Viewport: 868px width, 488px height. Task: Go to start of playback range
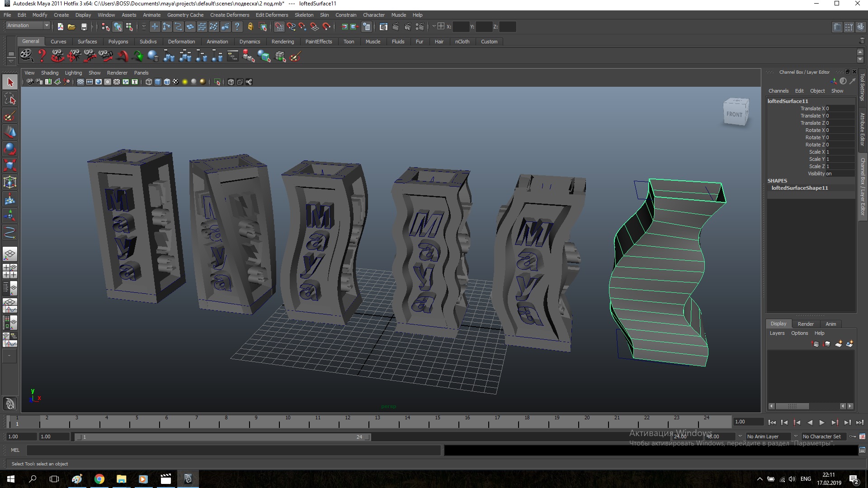pos(772,422)
